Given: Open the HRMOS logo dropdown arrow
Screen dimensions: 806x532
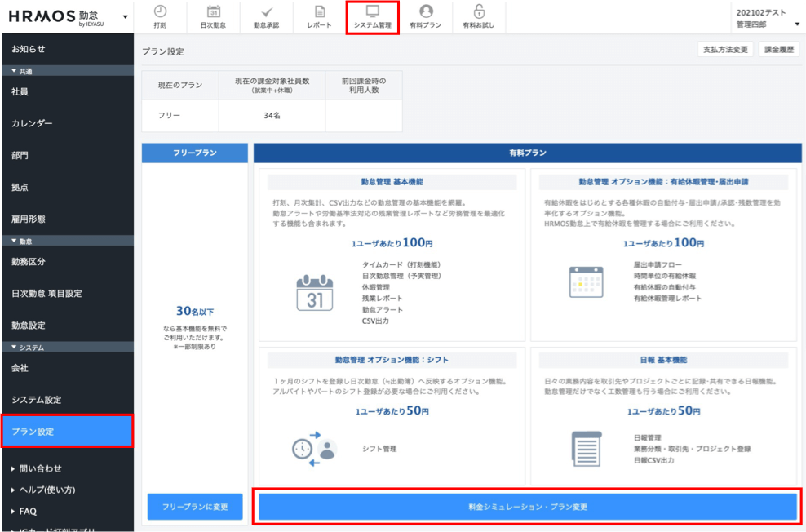Looking at the screenshot, I should (x=125, y=17).
